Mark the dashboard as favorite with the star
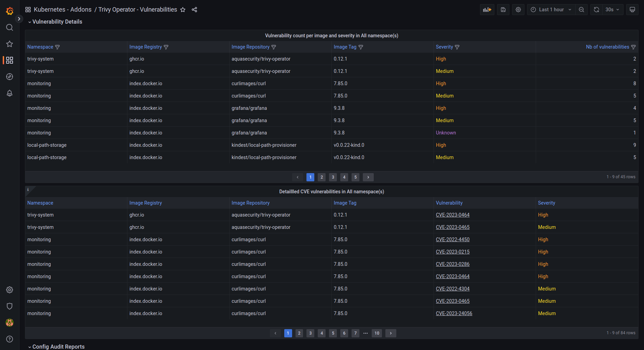This screenshot has width=644, height=350. (183, 10)
